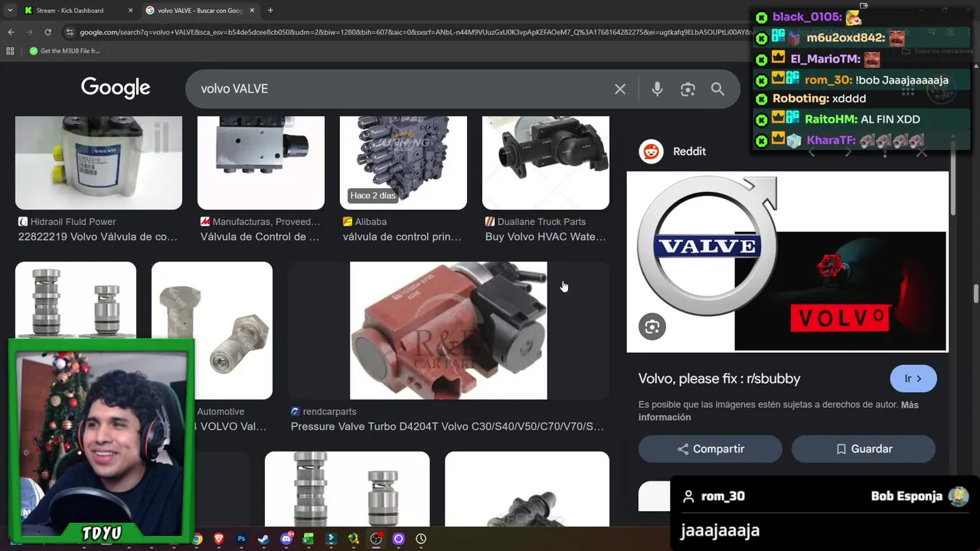
Task: Go back to the previous page
Action: [11, 32]
